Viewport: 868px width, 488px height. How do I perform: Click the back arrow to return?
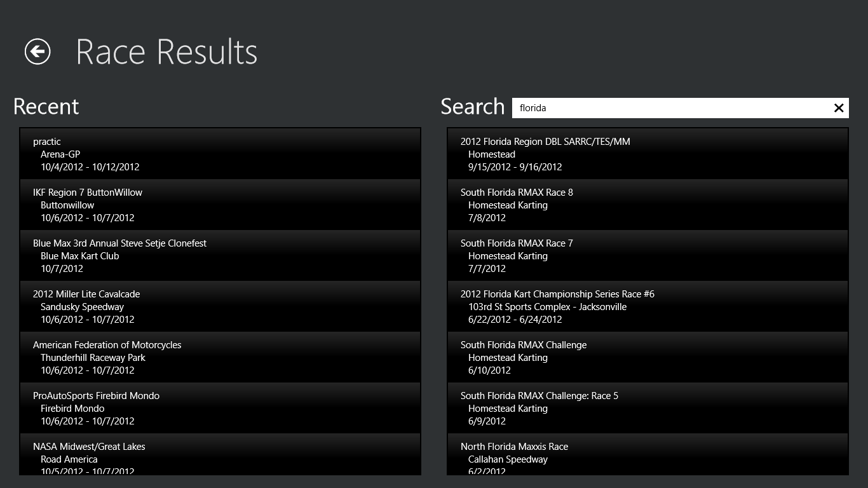point(37,51)
